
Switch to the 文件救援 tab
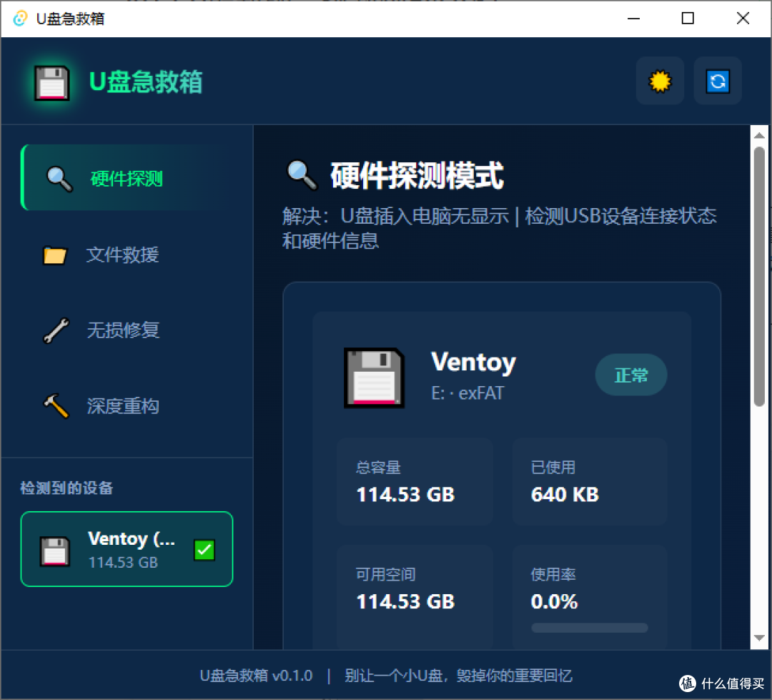(x=128, y=255)
